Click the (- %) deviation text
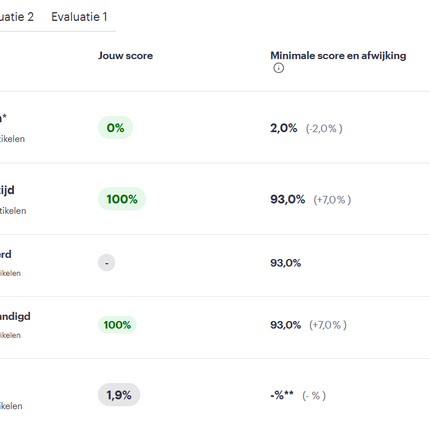The image size is (430, 430). [314, 396]
